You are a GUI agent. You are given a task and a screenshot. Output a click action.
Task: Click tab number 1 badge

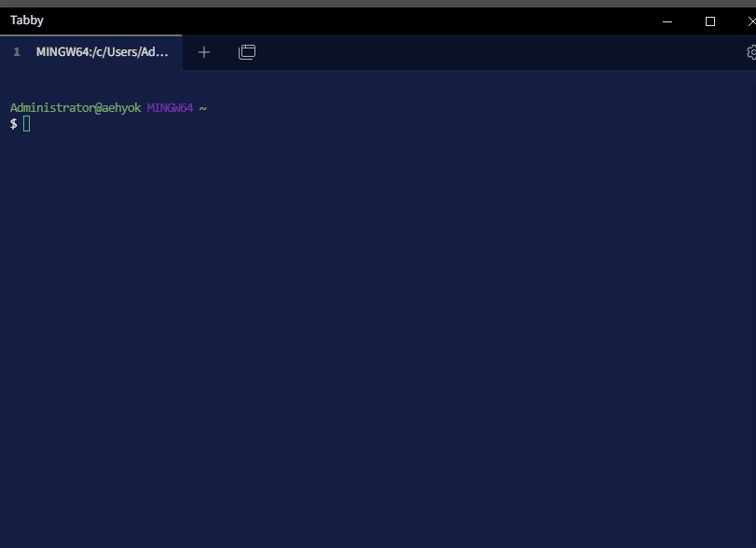(17, 52)
